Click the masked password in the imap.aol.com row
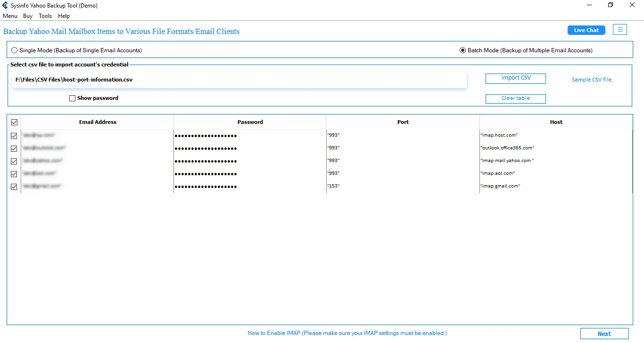The width and height of the screenshot is (644, 343). [x=250, y=174]
